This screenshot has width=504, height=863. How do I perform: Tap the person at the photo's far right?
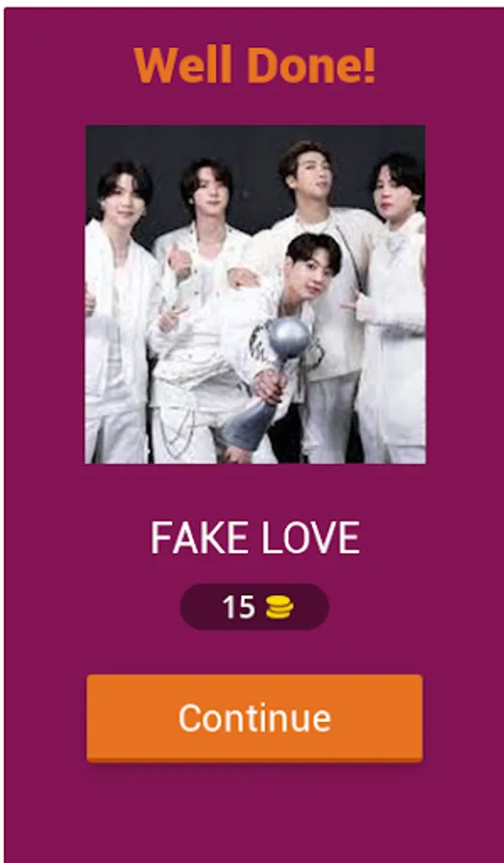click(x=394, y=308)
